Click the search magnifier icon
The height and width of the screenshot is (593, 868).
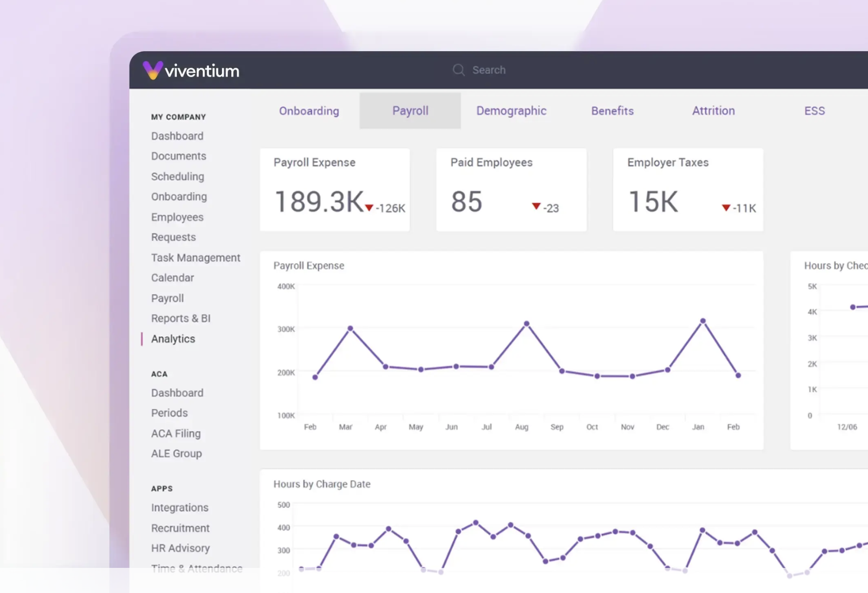[458, 70]
